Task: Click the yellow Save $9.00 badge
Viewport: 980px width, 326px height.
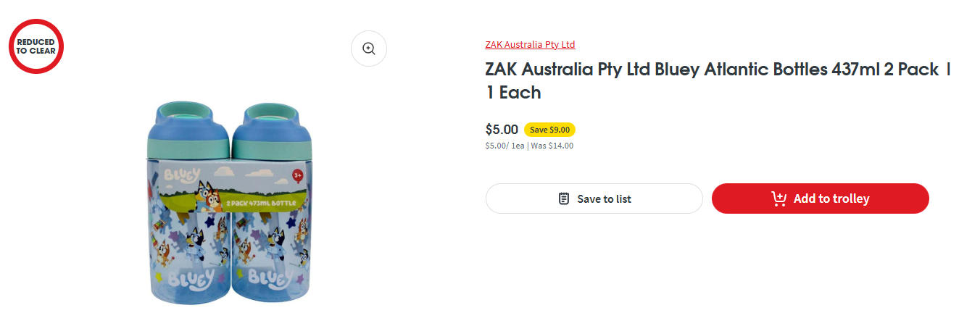Action: (549, 130)
